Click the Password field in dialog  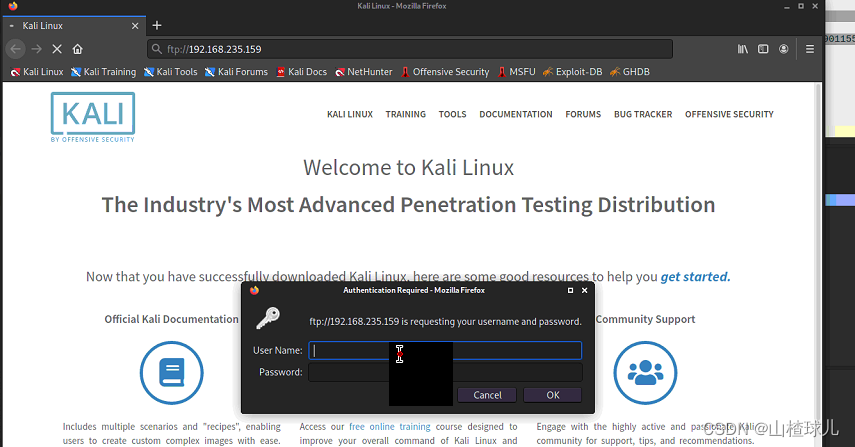click(445, 372)
